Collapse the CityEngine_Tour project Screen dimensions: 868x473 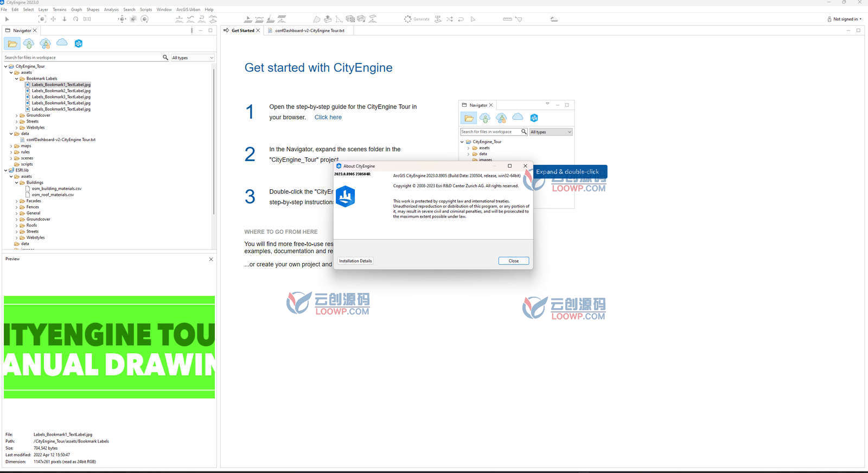pos(5,66)
